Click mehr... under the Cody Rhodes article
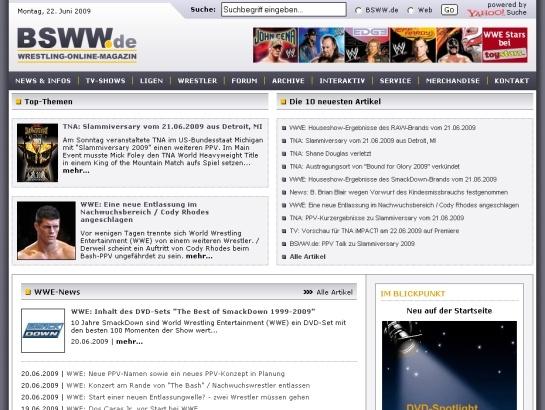Viewport: 545px width, 410px height. click(199, 256)
